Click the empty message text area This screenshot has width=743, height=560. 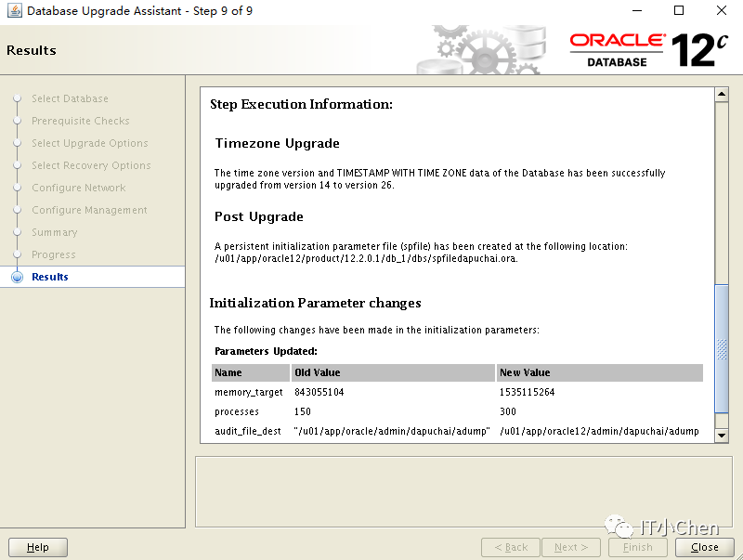coord(463,492)
